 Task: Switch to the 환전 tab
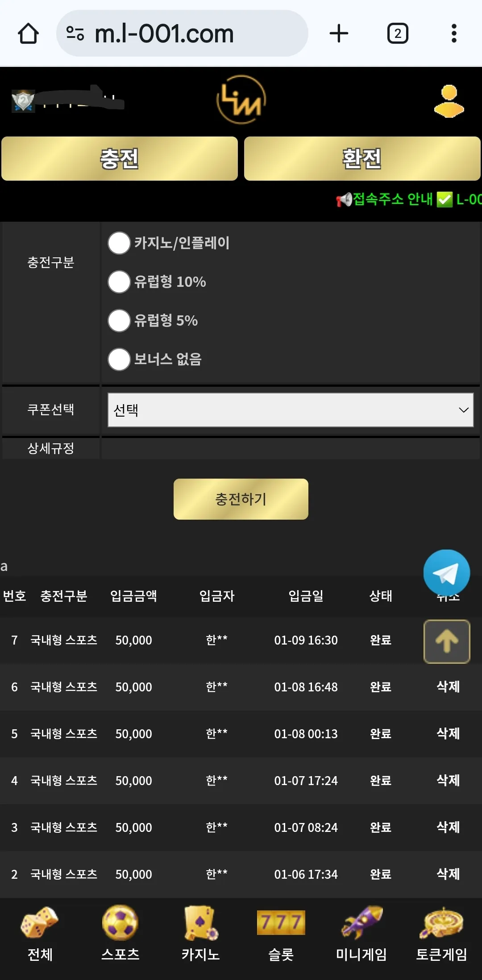(x=362, y=159)
